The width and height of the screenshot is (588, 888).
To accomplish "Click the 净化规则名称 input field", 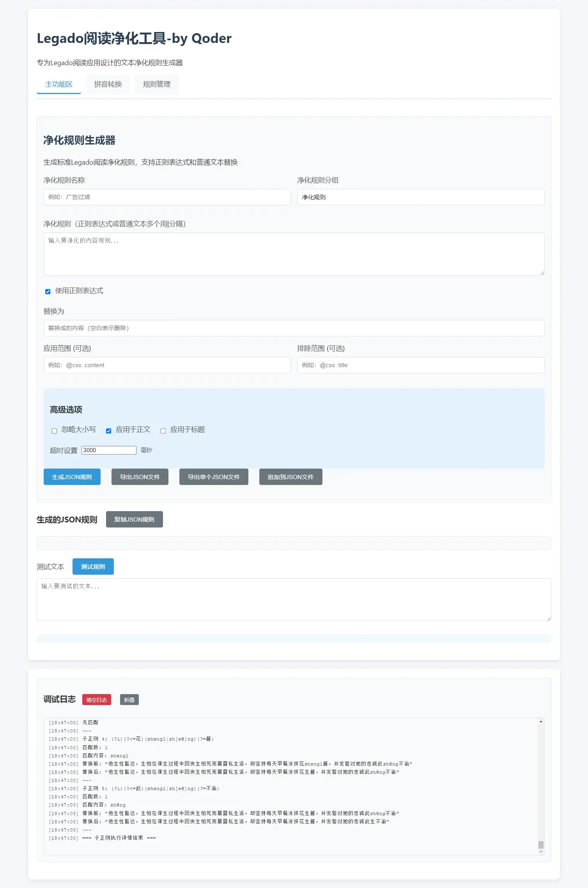I will point(167,197).
